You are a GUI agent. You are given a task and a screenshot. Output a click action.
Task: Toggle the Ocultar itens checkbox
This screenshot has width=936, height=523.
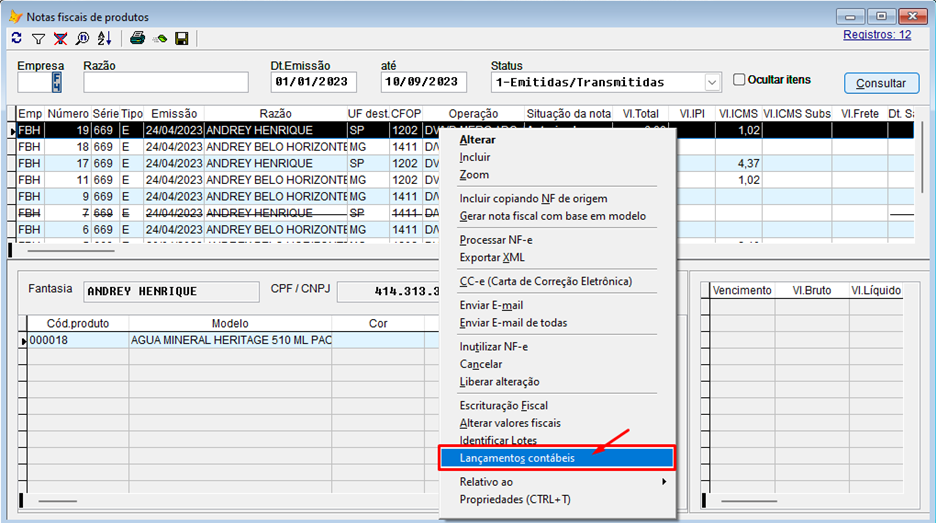coord(740,80)
